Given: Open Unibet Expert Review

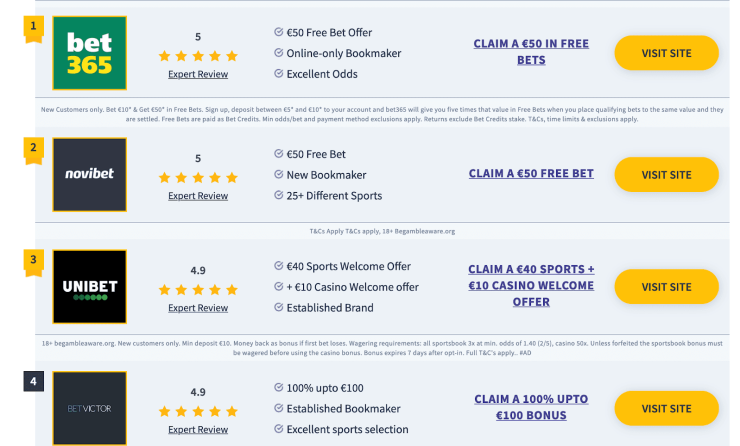Looking at the screenshot, I should coord(198,308).
